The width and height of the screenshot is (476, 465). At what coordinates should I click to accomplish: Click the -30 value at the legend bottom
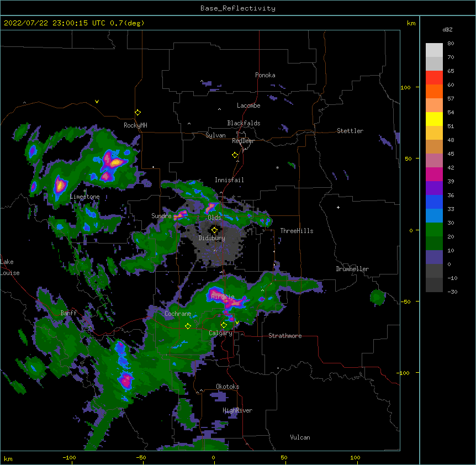452,292
